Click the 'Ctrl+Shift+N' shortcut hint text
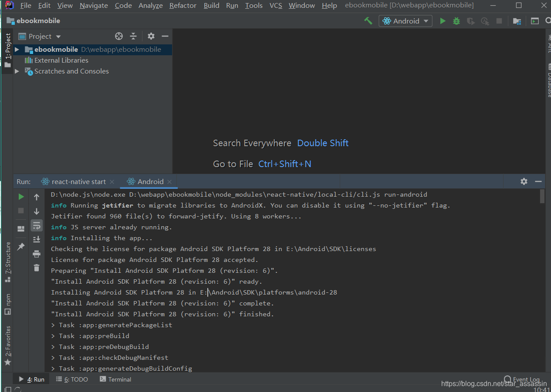Screen dimensions: 551x392 [285, 164]
